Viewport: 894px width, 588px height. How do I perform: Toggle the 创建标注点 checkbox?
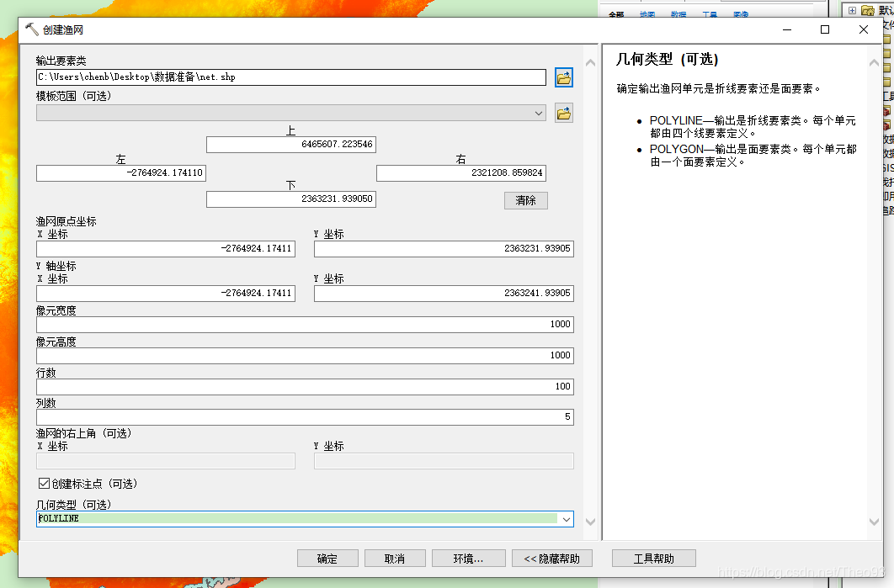(44, 483)
